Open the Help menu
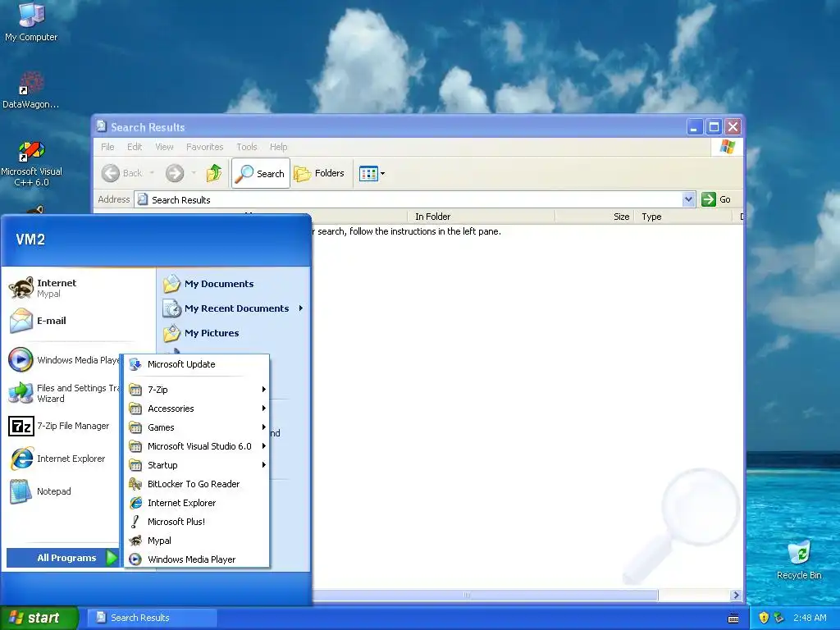840x630 pixels. [278, 147]
